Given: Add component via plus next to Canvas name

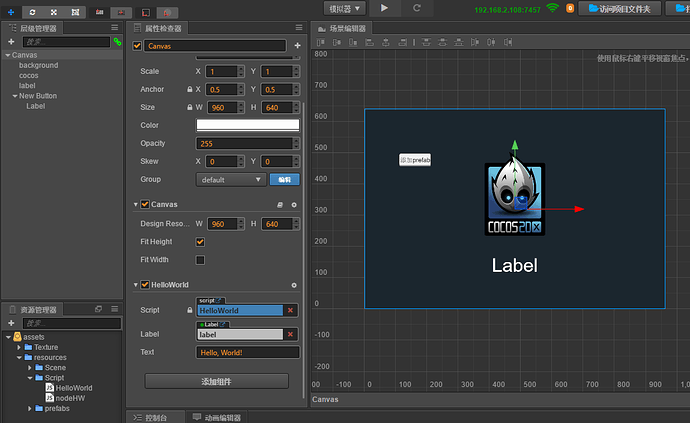Looking at the screenshot, I should [x=297, y=45].
